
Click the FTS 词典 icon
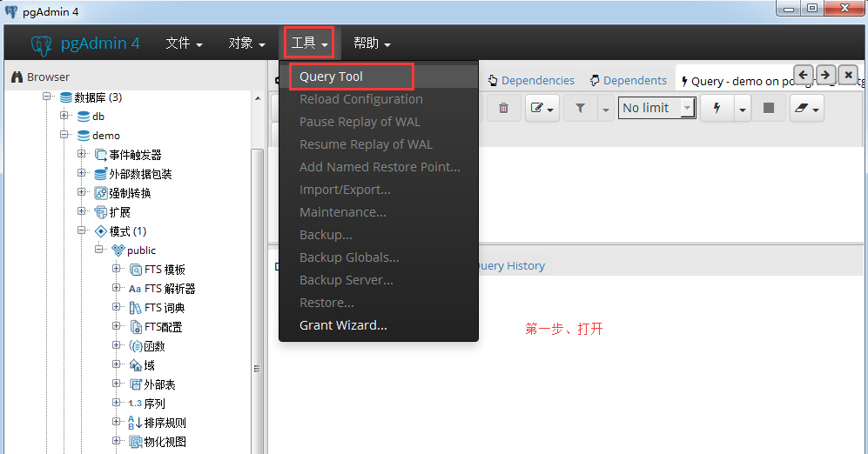coord(136,308)
